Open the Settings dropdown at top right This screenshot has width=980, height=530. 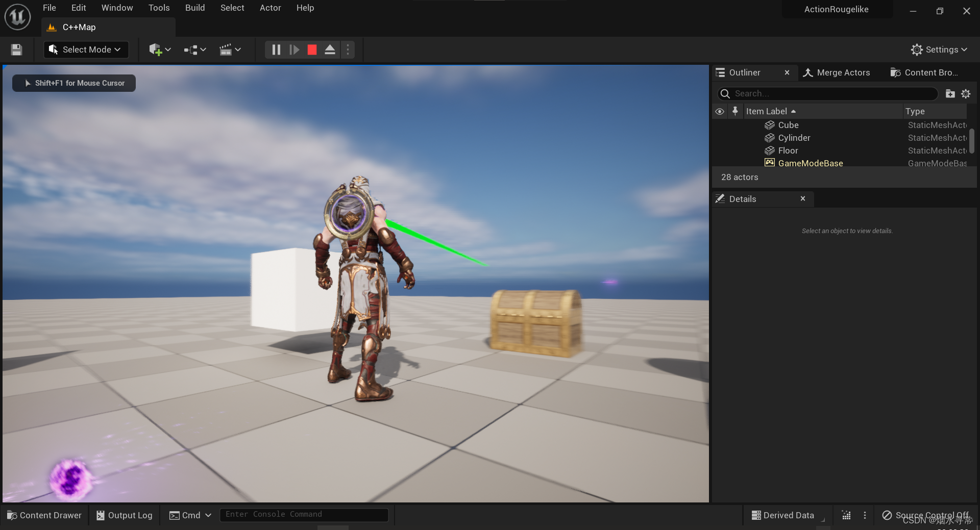click(939, 49)
